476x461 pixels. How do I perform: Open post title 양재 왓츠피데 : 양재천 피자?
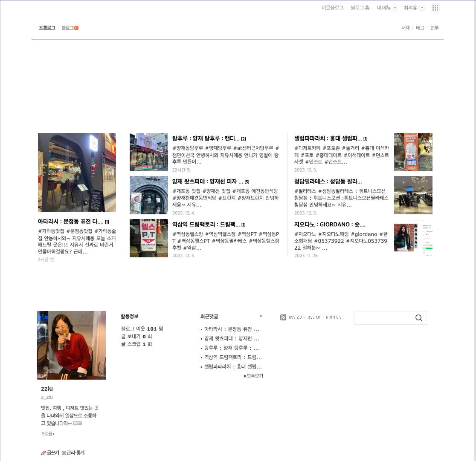click(x=208, y=182)
